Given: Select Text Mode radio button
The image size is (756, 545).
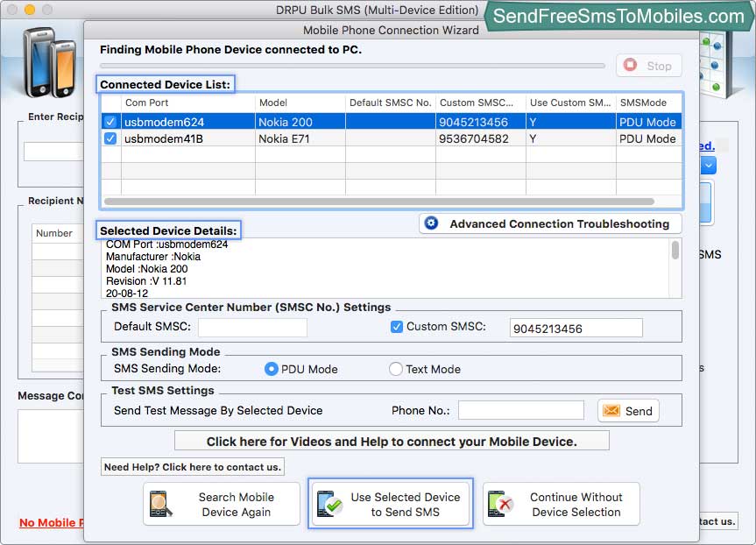Looking at the screenshot, I should point(396,369).
